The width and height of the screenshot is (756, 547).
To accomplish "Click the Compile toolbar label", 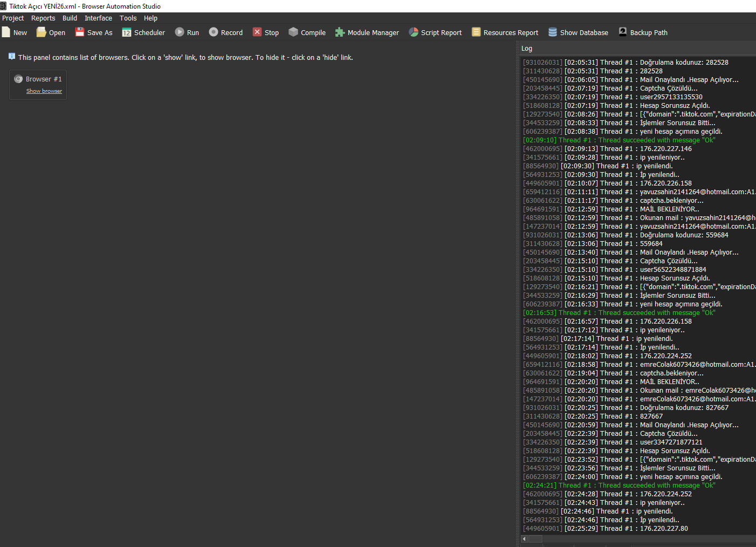I will pyautogui.click(x=313, y=33).
